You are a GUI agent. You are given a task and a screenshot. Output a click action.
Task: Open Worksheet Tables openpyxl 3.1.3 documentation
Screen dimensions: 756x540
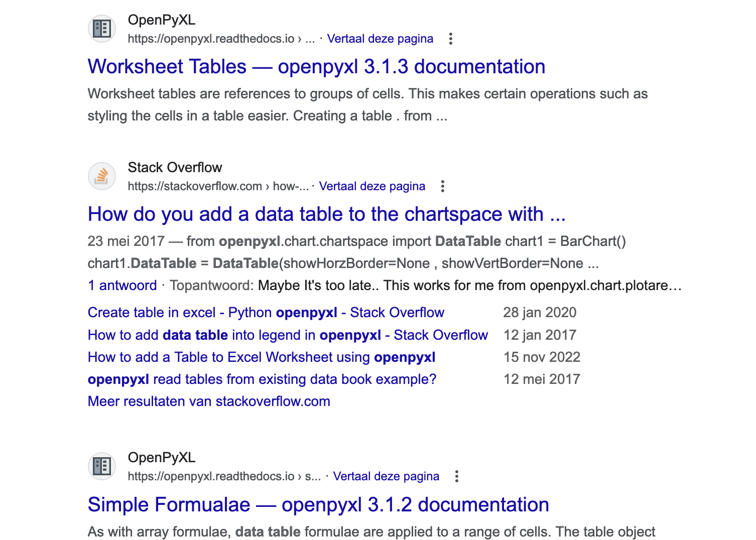(316, 67)
